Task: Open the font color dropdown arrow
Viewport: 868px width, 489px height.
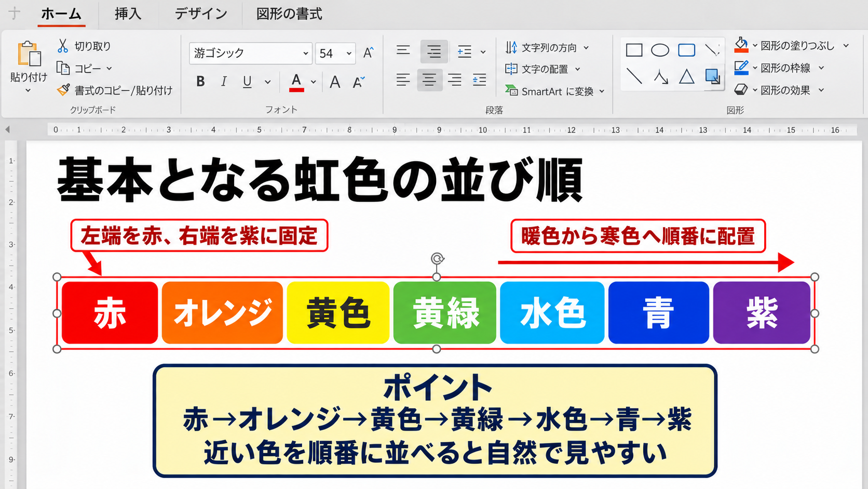Action: 314,82
